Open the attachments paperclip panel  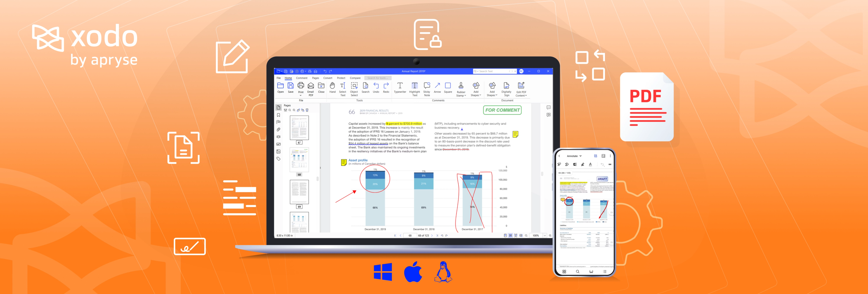278,130
